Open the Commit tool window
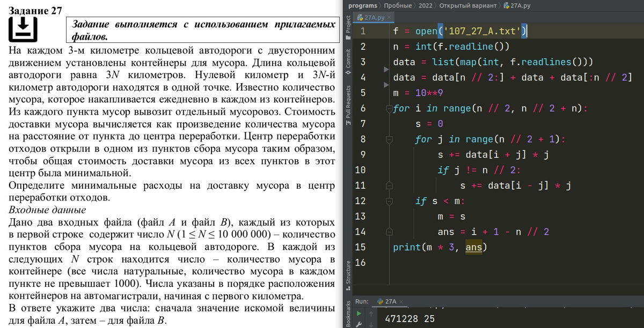The width and height of the screenshot is (644, 328). [348, 63]
